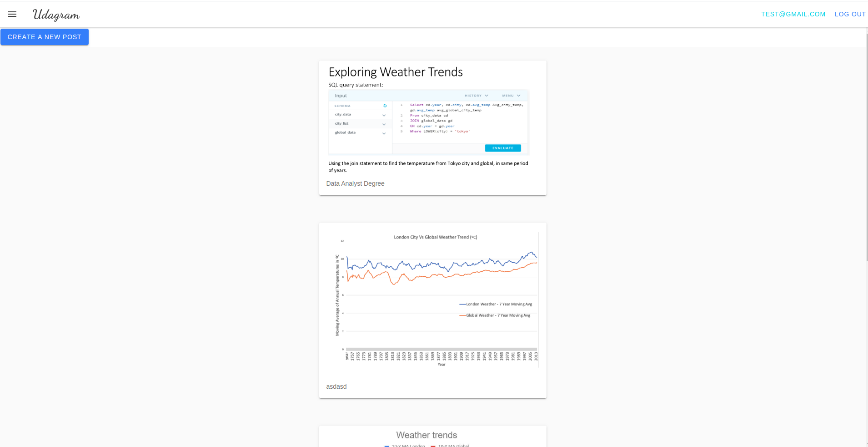
Task: Click the Data Analyst Degree caption
Action: 355,183
